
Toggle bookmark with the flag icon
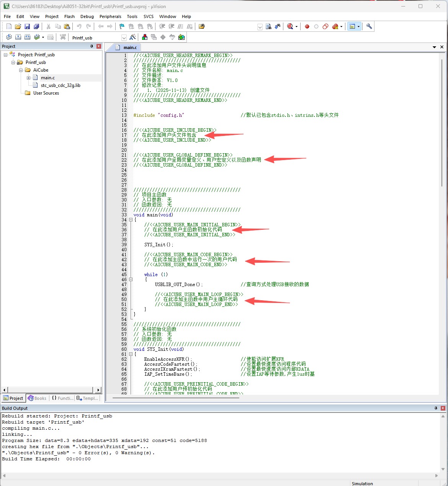tap(122, 26)
